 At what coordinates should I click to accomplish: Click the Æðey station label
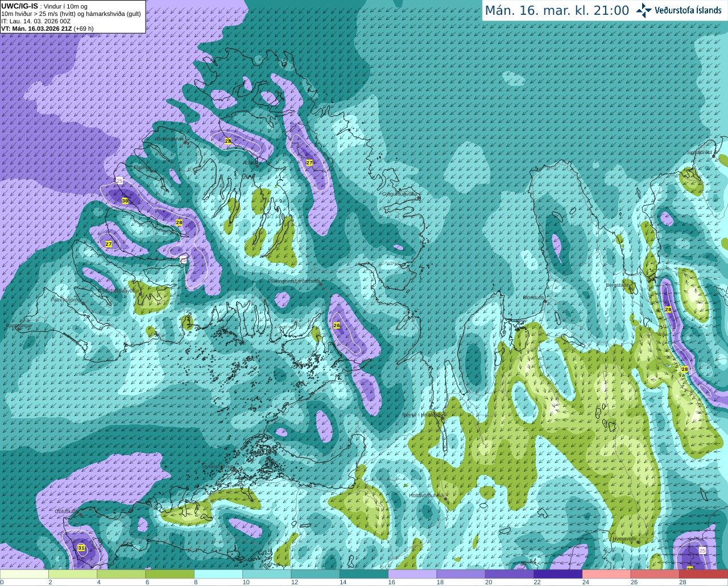pyautogui.click(x=250, y=163)
